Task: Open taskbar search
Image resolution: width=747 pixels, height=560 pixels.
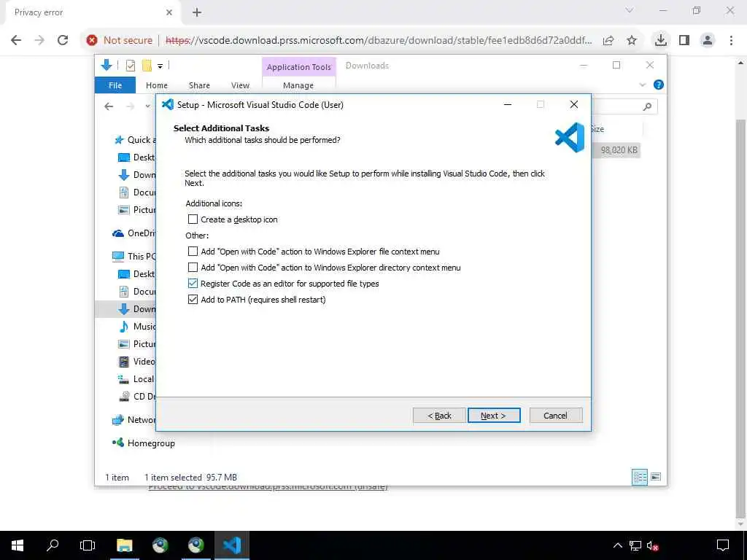Action: (x=53, y=545)
